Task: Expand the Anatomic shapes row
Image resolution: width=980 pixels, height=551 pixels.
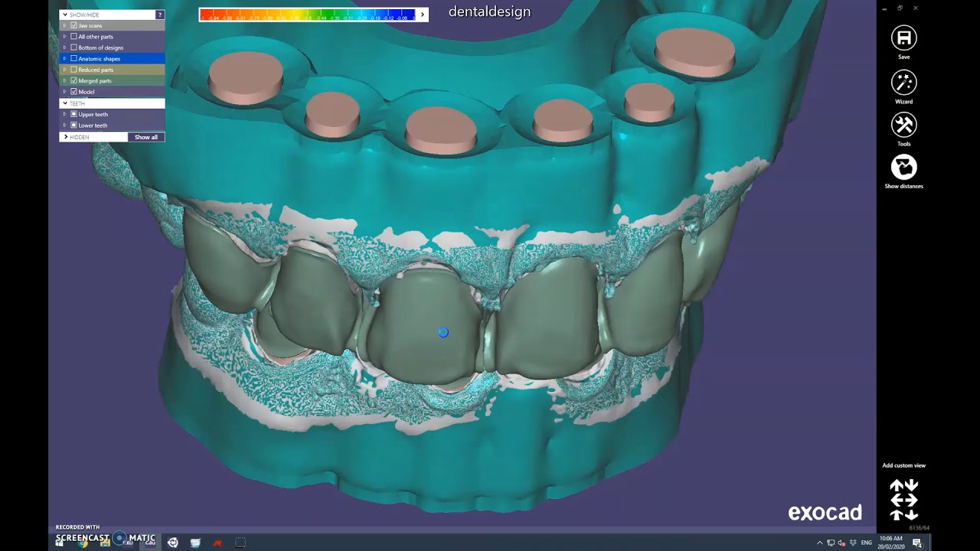Action: [x=65, y=58]
